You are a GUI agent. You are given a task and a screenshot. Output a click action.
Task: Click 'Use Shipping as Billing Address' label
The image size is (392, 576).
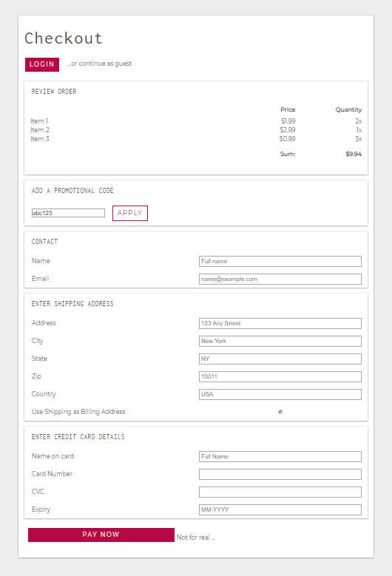[78, 412]
